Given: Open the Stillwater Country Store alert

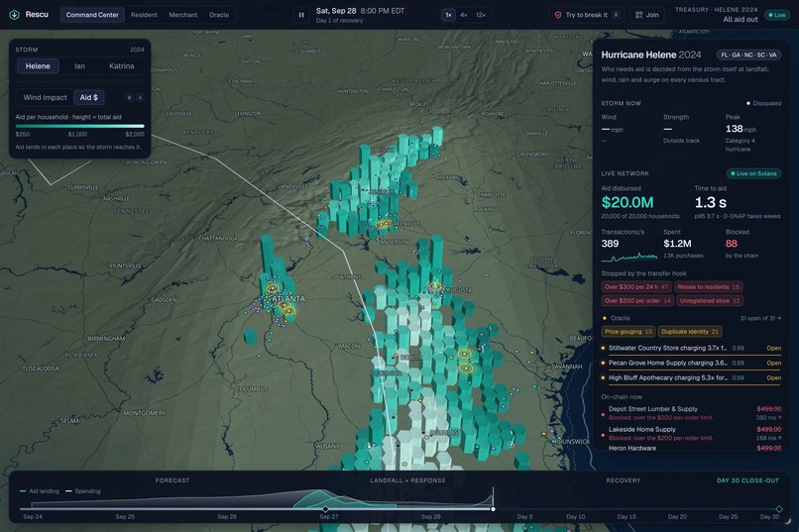Looking at the screenshot, I should [x=691, y=348].
